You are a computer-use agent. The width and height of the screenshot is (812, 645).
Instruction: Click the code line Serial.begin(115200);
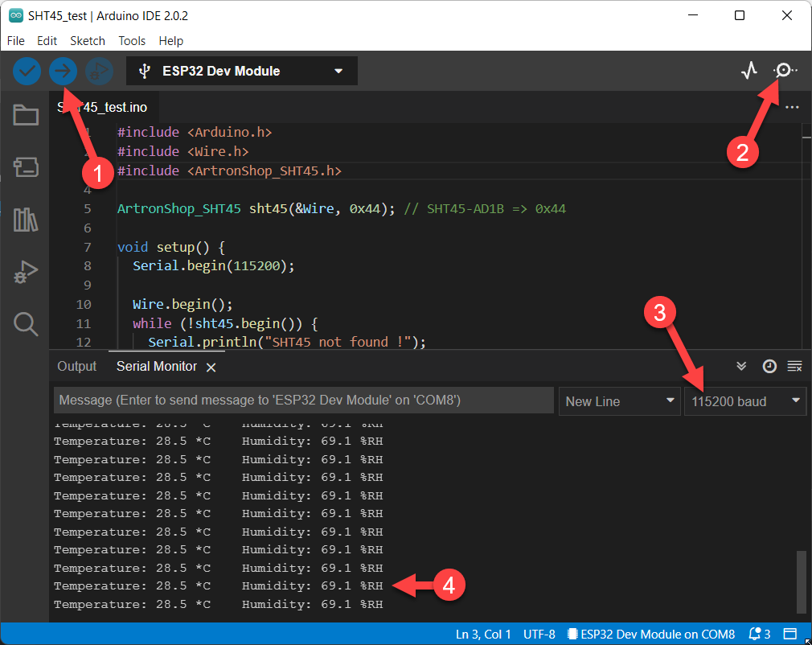[213, 265]
